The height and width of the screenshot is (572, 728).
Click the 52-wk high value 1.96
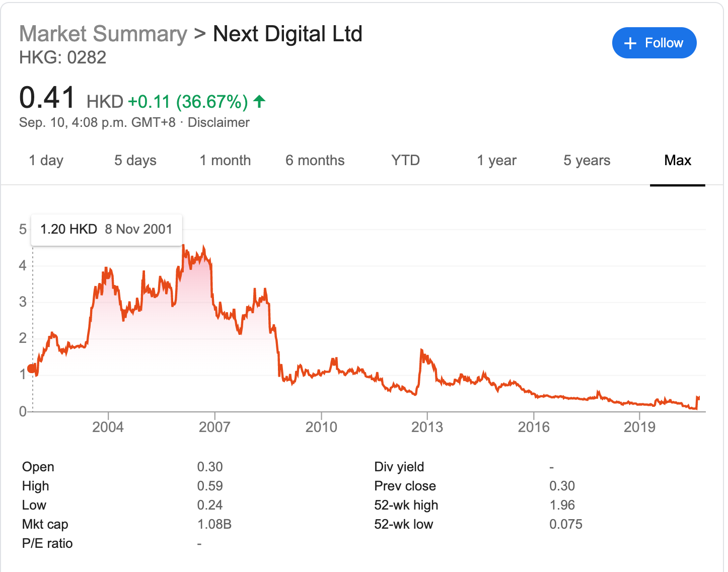click(x=562, y=505)
